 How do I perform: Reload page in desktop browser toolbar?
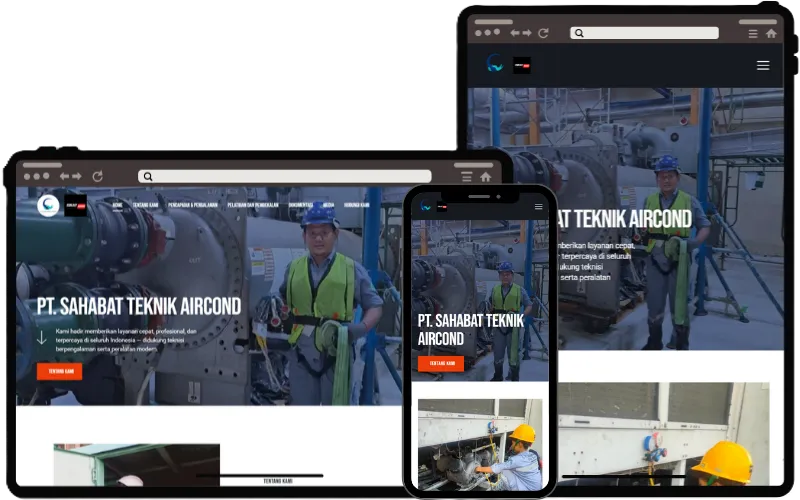tap(97, 177)
